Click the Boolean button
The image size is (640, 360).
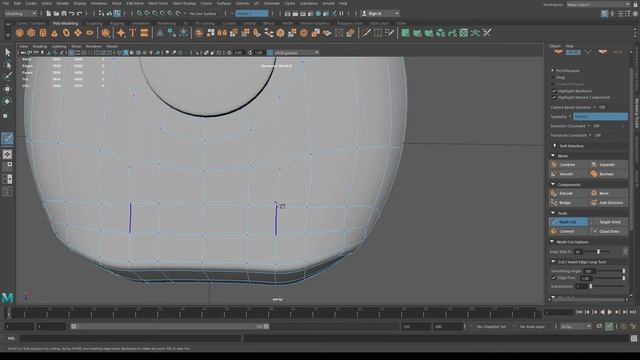click(x=608, y=174)
